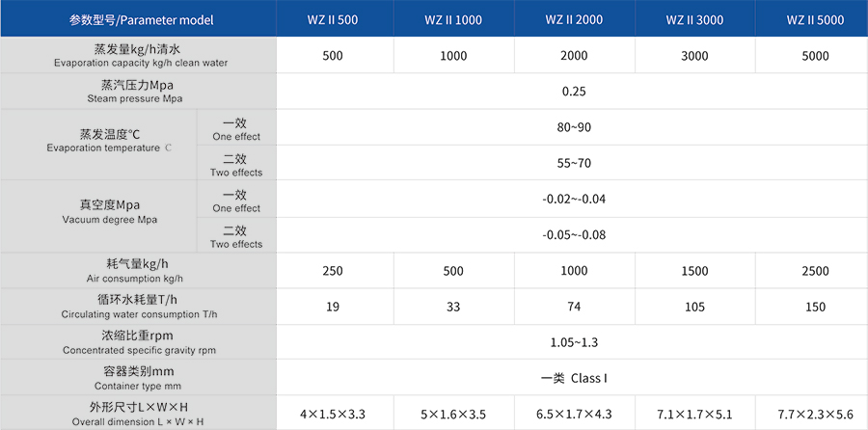Viewport: 868px width, 430px height.
Task: Click the circulating water value 74
Action: click(574, 307)
